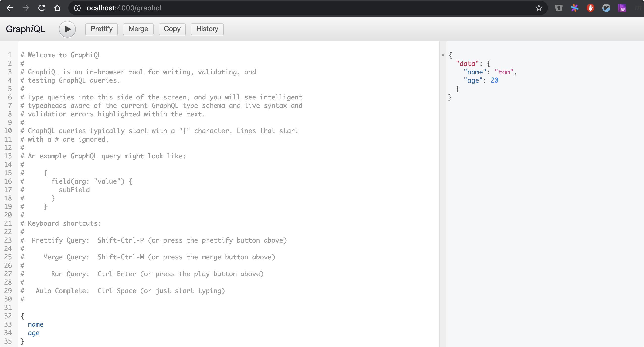Open the History panel

(207, 29)
